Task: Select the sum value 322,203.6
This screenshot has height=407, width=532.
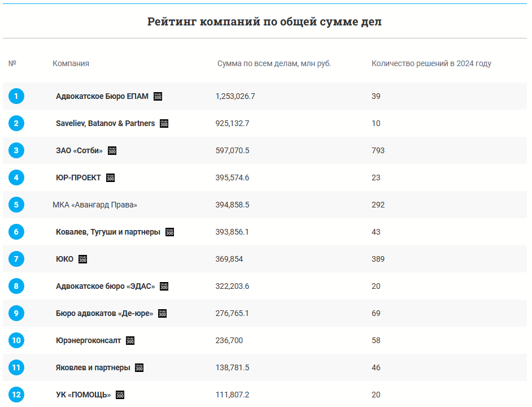Action: point(233,287)
